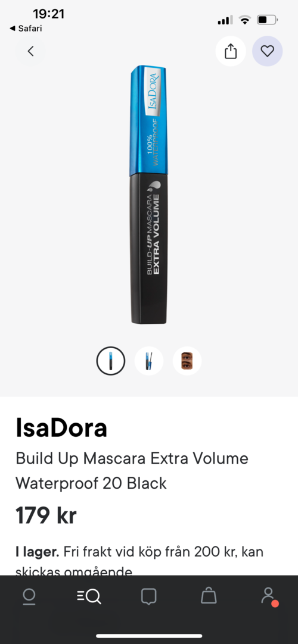Screen dimensions: 298x644
Task: Open the shopping bag tab
Action: point(209,596)
